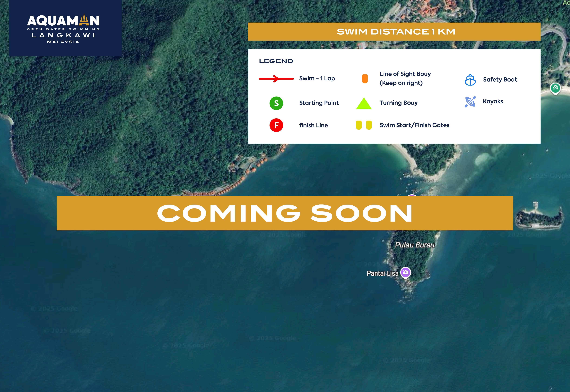Image resolution: width=570 pixels, height=392 pixels.
Task: Click the orange Line of Sight Bouy marker
Action: [365, 79]
